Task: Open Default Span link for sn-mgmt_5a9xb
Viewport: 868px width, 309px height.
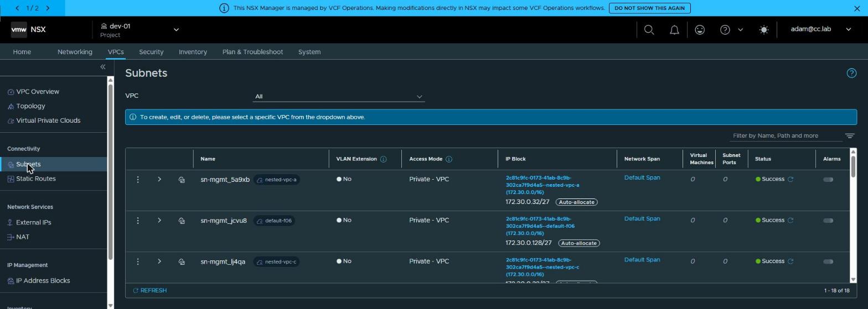Action: 642,178
